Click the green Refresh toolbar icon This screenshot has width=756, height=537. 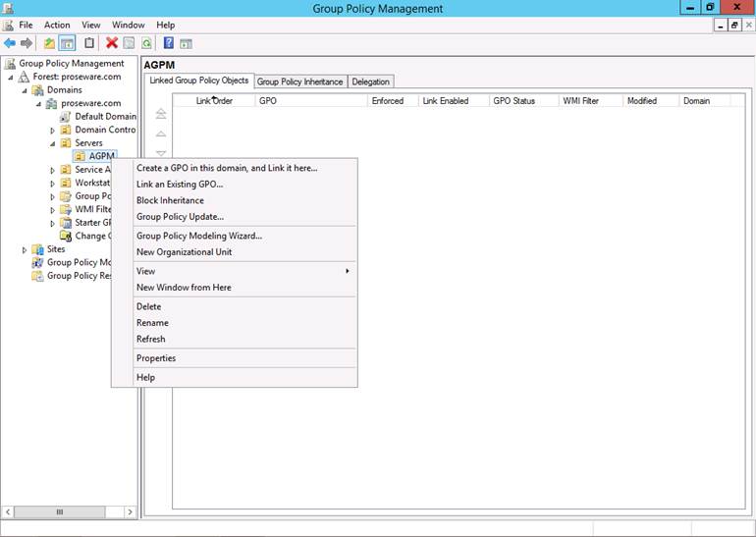tap(146, 43)
